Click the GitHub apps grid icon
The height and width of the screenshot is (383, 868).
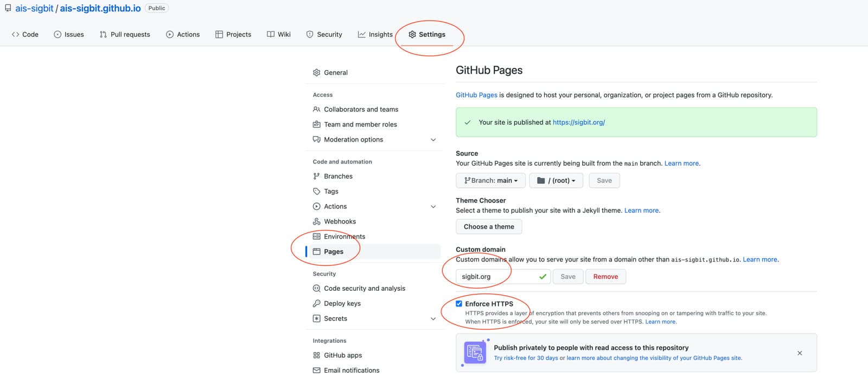pos(316,355)
